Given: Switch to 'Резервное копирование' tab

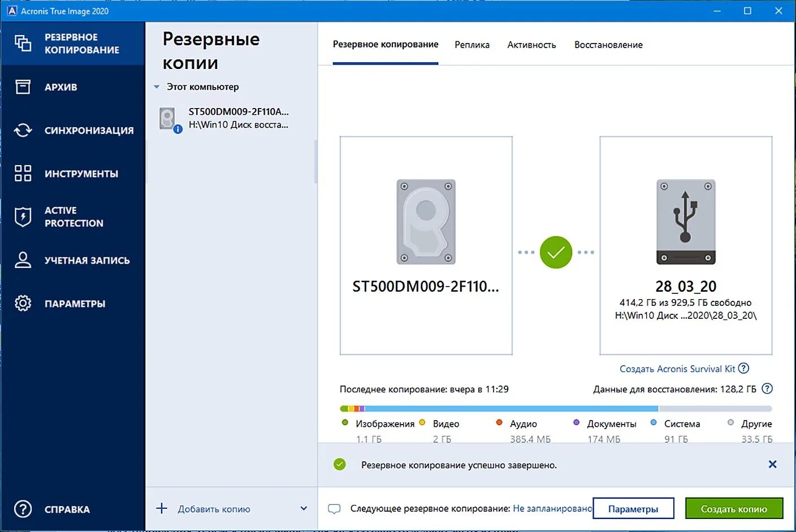Looking at the screenshot, I should click(x=386, y=44).
